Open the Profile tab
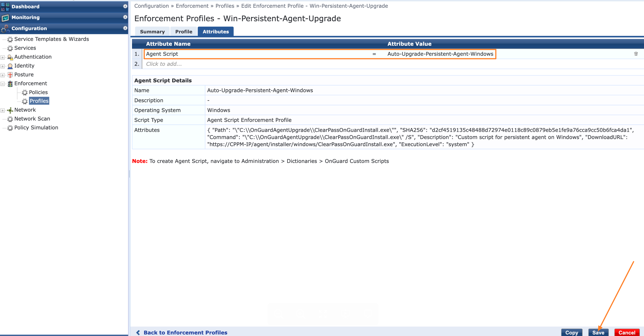The width and height of the screenshot is (644, 336). 184,32
